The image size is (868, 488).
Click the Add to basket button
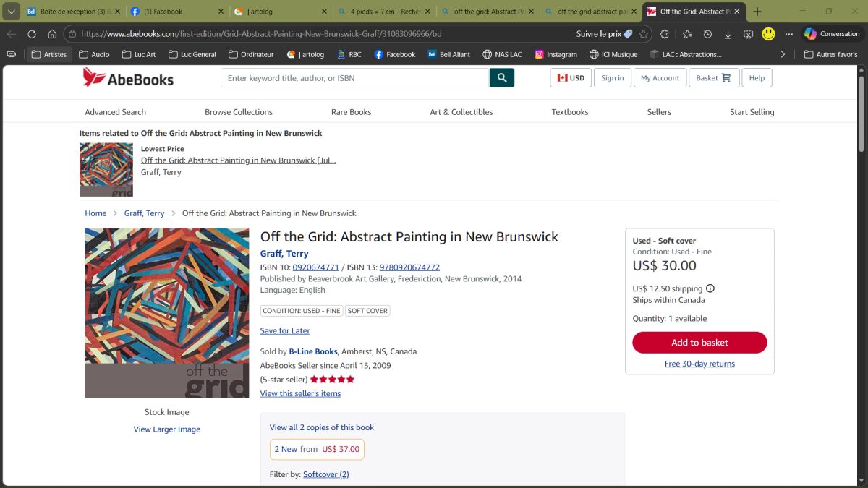point(699,343)
